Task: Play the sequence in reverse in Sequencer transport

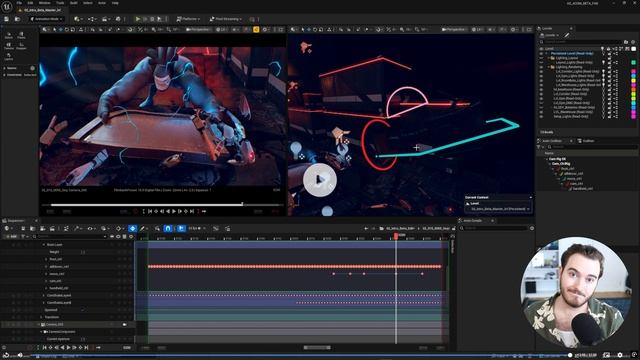Action: point(62,348)
